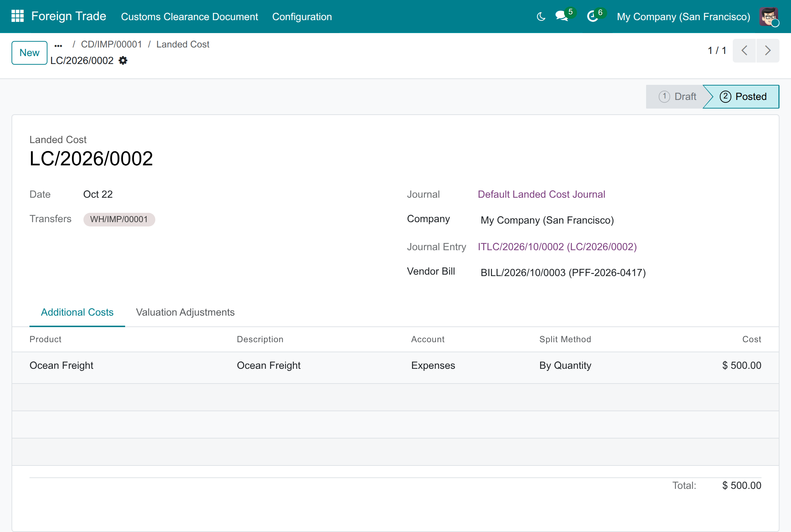Click the By Quantity split method cell
This screenshot has height=532, width=791.
coord(565,365)
